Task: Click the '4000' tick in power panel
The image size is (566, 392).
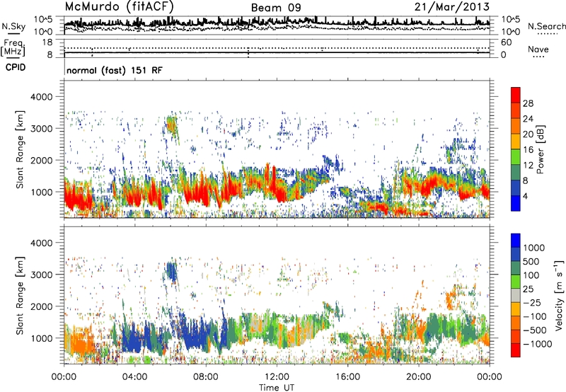Action: point(41,97)
